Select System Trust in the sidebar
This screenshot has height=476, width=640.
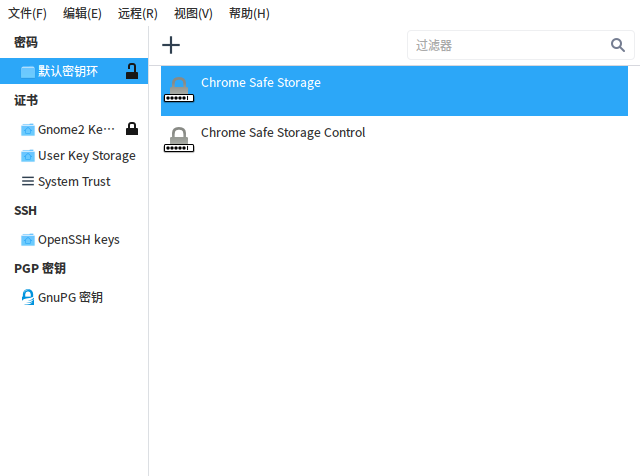pos(74,181)
